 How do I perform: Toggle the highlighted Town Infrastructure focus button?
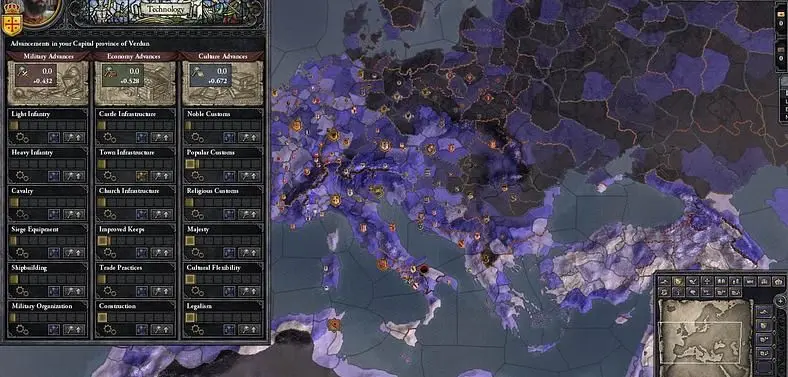(142, 176)
